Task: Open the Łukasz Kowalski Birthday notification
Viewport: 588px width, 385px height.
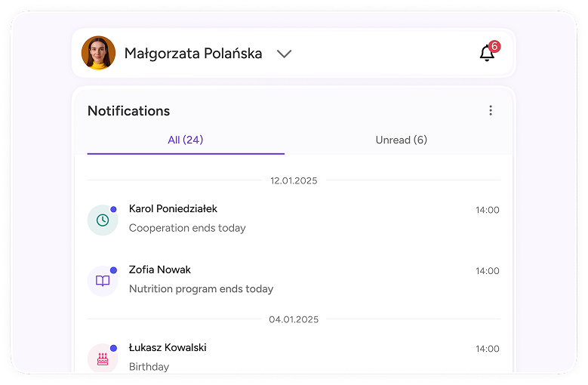Action: click(x=294, y=357)
